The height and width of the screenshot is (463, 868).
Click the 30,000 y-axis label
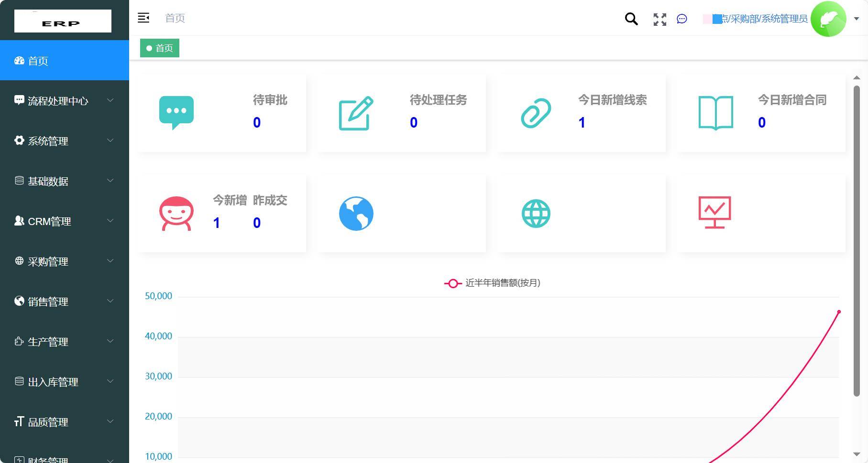click(158, 377)
